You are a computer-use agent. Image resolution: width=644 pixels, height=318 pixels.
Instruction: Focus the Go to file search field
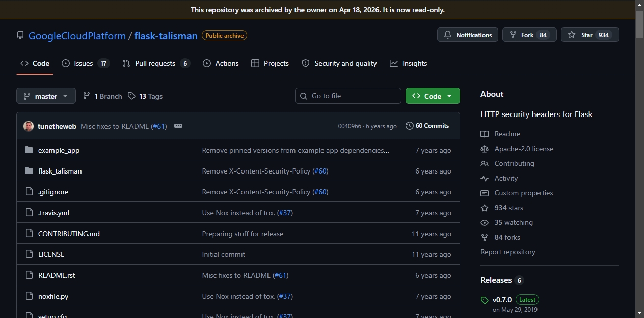pyautogui.click(x=348, y=96)
